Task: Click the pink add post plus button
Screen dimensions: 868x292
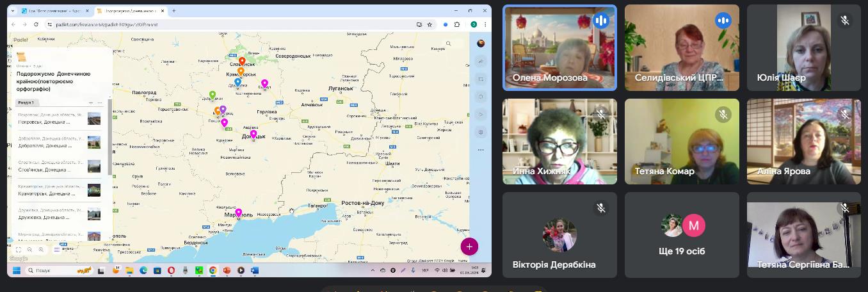Action: click(x=469, y=247)
